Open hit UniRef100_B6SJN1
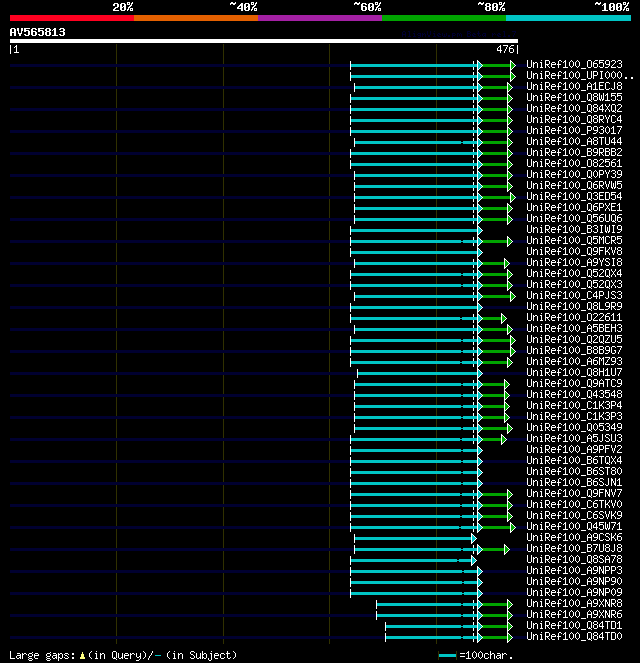 pos(574,482)
